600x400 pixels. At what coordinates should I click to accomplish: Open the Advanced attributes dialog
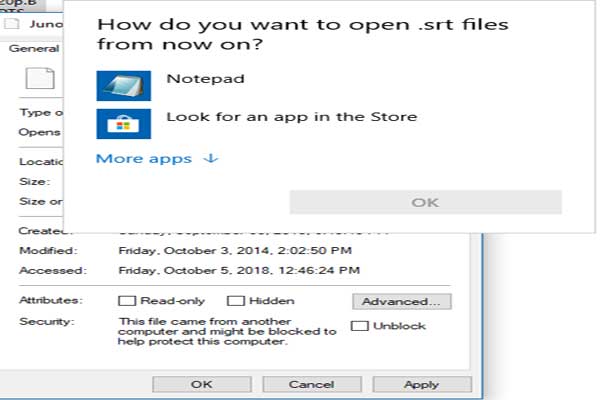coord(402,302)
